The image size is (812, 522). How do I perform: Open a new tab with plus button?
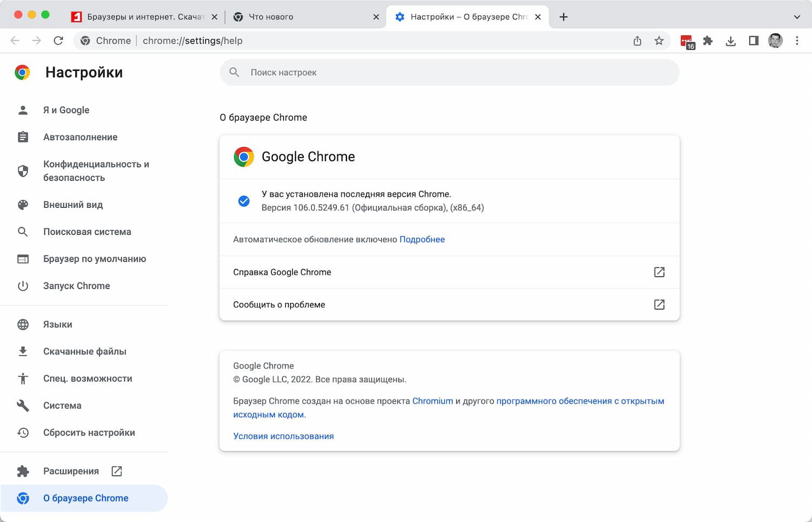click(564, 17)
